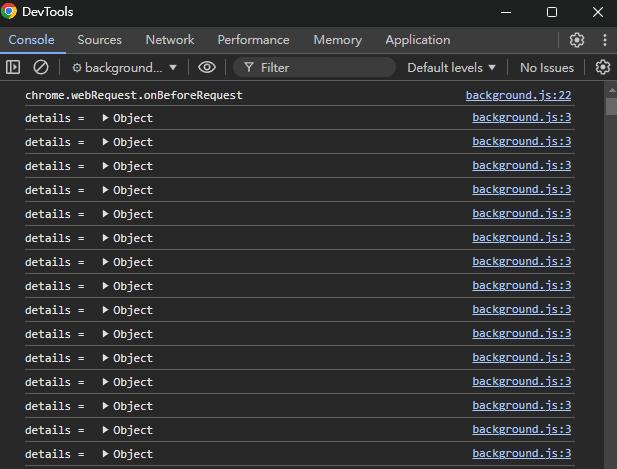Viewport: 617px width, 469px height.
Task: Focus the Filter input field
Action: [314, 68]
